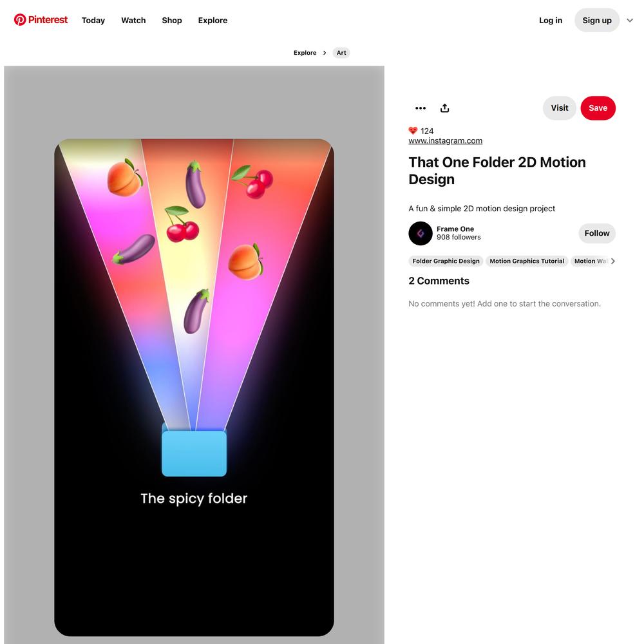Follow the Frame One account
This screenshot has width=644, height=644.
tap(597, 233)
